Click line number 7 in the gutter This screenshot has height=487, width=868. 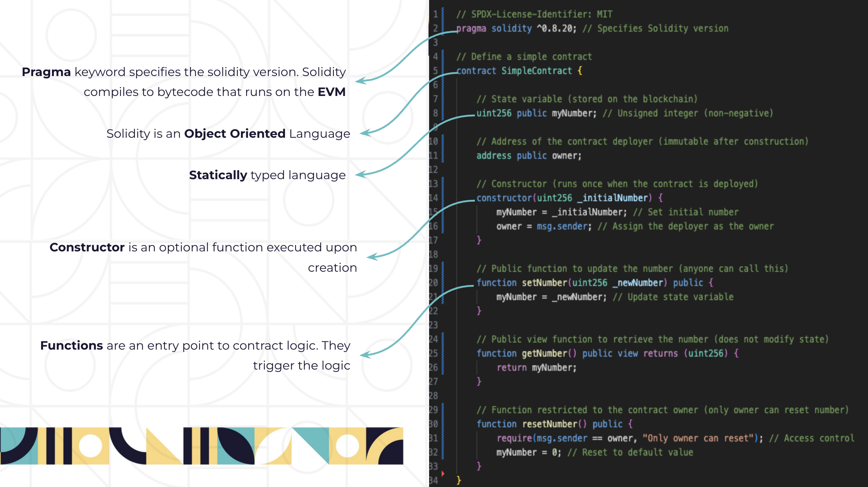point(436,99)
